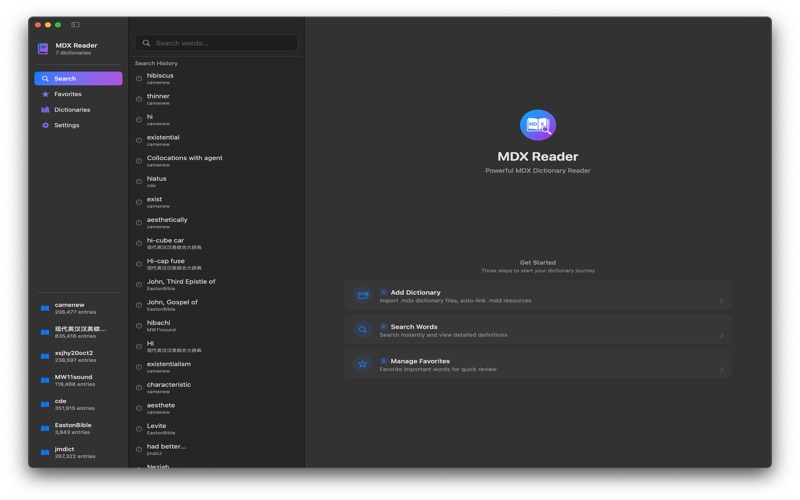Viewport: 800px width, 500px height.
Task: Open history entry existentialism
Action: 216,367
